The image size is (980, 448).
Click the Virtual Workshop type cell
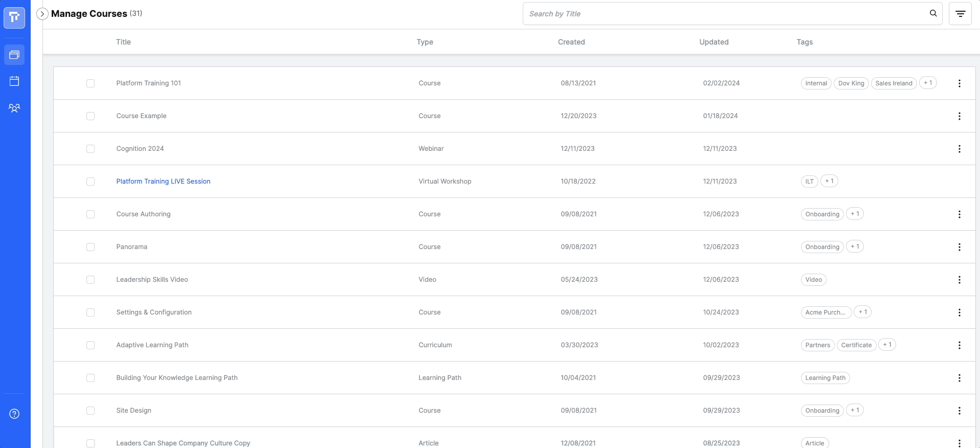[x=445, y=182]
